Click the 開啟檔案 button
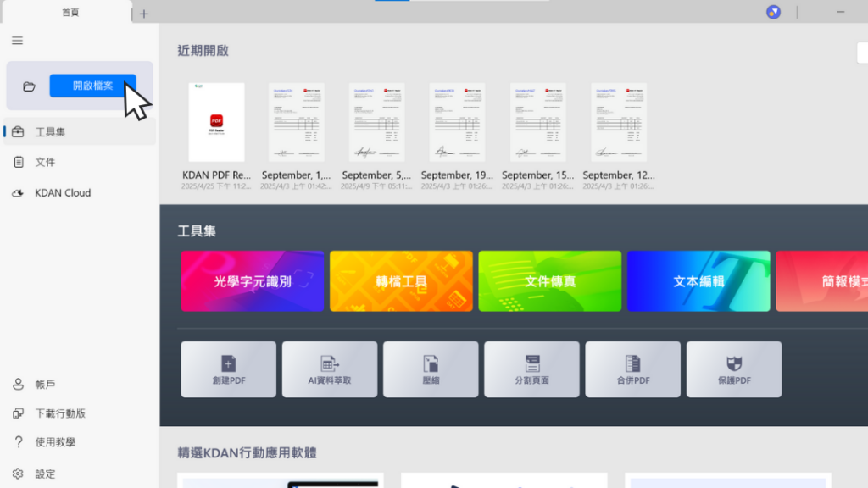This screenshot has height=488, width=868. click(93, 86)
